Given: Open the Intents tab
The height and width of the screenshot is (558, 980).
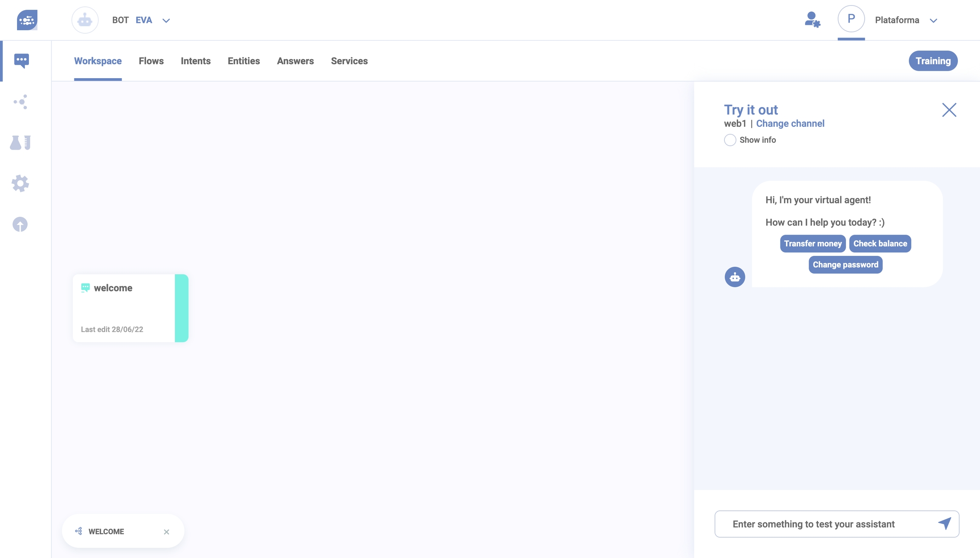Looking at the screenshot, I should [x=196, y=61].
